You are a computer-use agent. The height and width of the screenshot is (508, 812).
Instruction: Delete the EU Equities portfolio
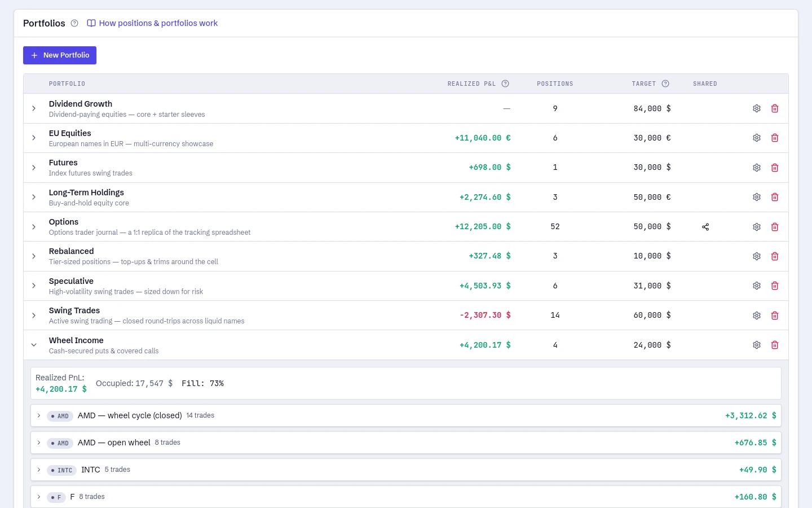coord(775,138)
